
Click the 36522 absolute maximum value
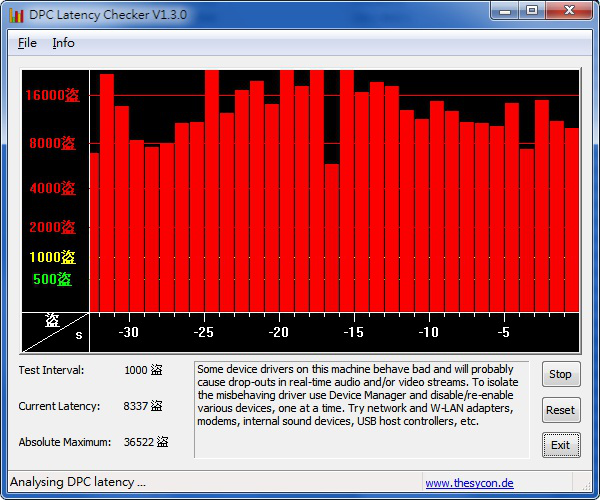tap(146, 442)
